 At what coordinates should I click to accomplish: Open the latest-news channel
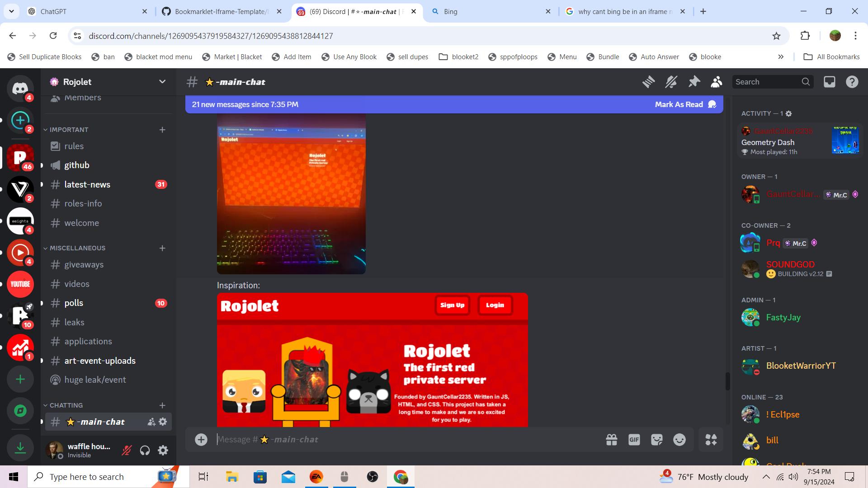click(87, 184)
